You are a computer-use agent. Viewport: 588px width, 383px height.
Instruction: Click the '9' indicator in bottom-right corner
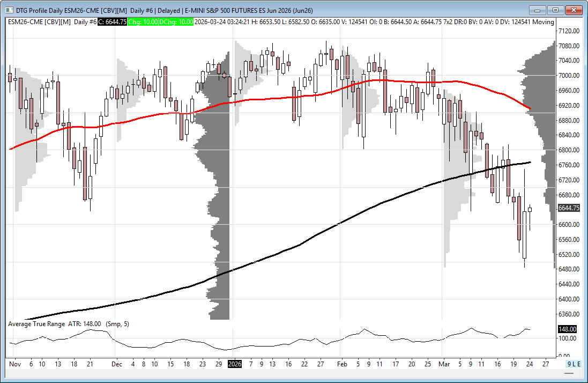coord(570,364)
